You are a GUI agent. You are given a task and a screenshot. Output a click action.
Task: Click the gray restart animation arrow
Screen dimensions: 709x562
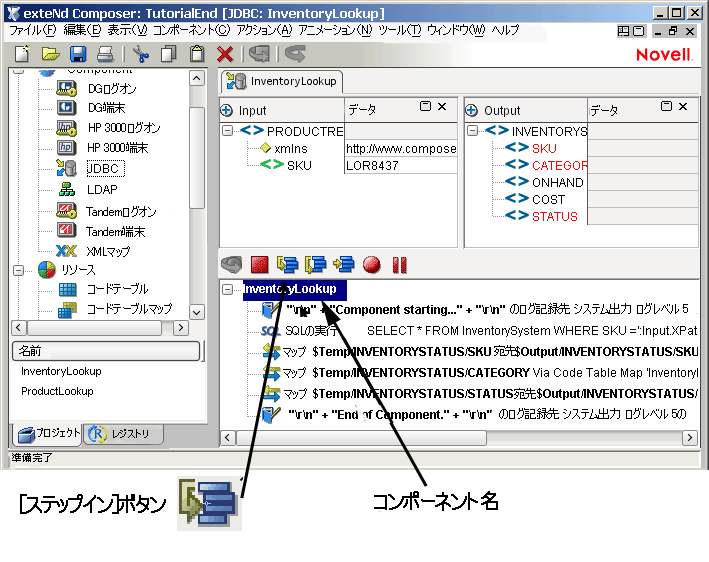click(x=232, y=265)
